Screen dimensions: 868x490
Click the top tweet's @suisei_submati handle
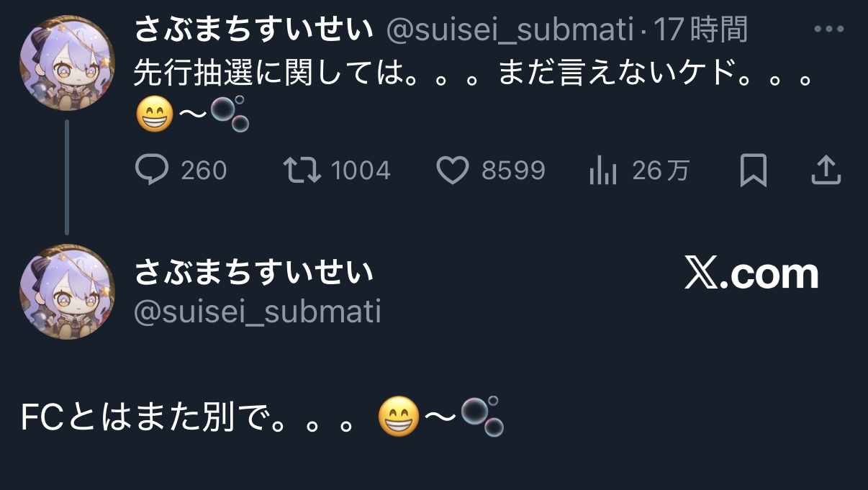tap(510, 30)
